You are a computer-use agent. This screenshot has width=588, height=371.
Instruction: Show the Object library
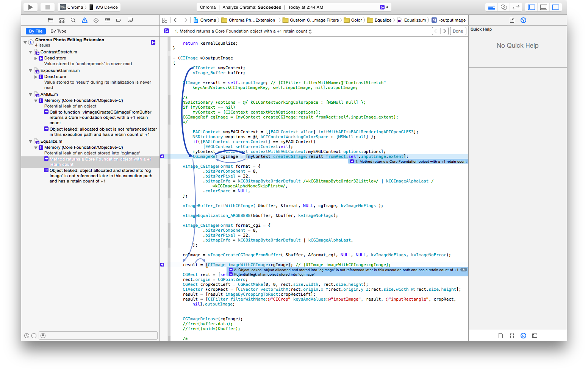pos(523,335)
